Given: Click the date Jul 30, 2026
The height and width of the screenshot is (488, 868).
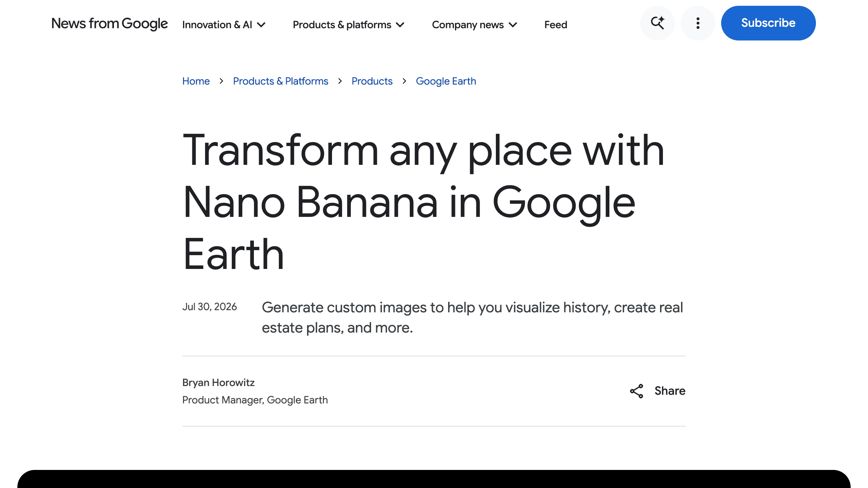Looking at the screenshot, I should (x=209, y=307).
